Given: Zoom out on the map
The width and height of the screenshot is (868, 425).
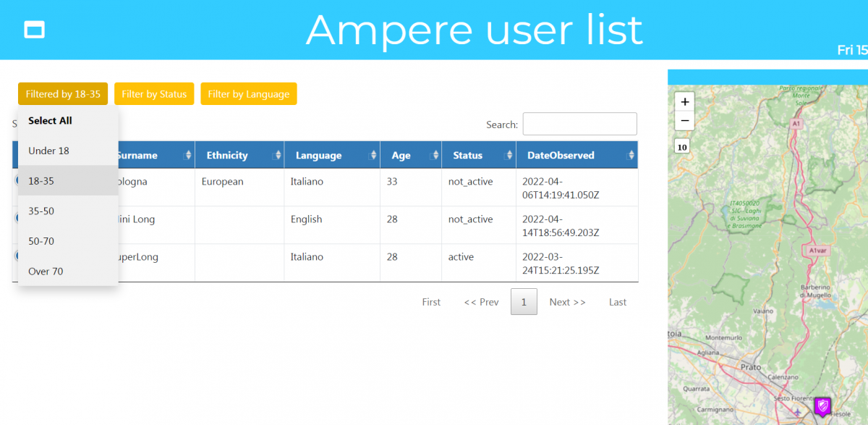Looking at the screenshot, I should [x=684, y=121].
